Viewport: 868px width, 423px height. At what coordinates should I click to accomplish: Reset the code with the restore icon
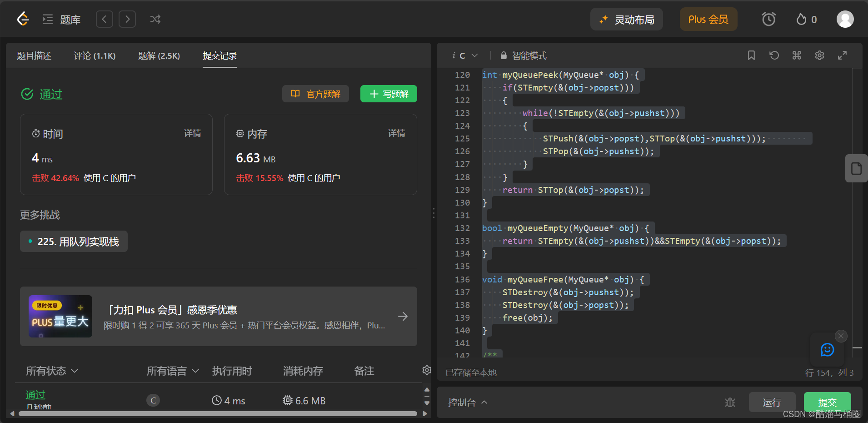pos(774,55)
